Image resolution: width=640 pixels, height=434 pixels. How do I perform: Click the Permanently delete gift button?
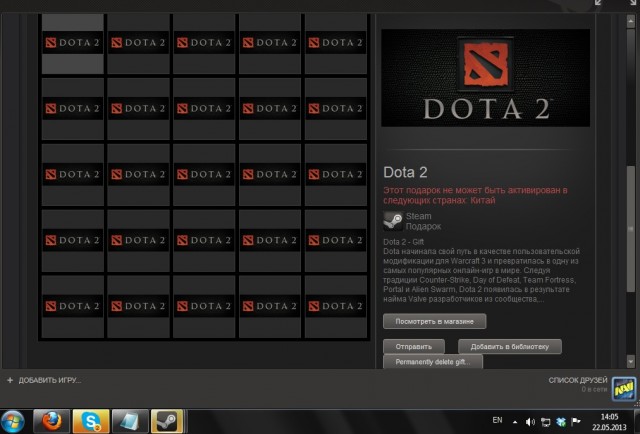pyautogui.click(x=433, y=362)
